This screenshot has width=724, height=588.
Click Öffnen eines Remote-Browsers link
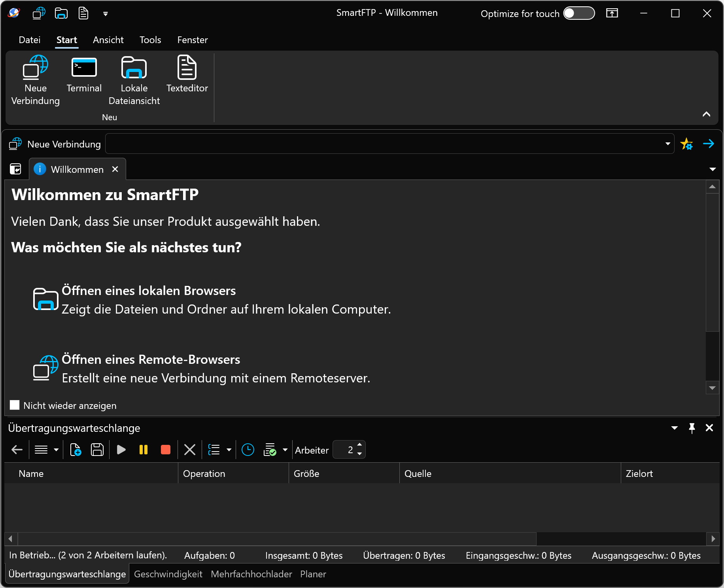(x=151, y=359)
